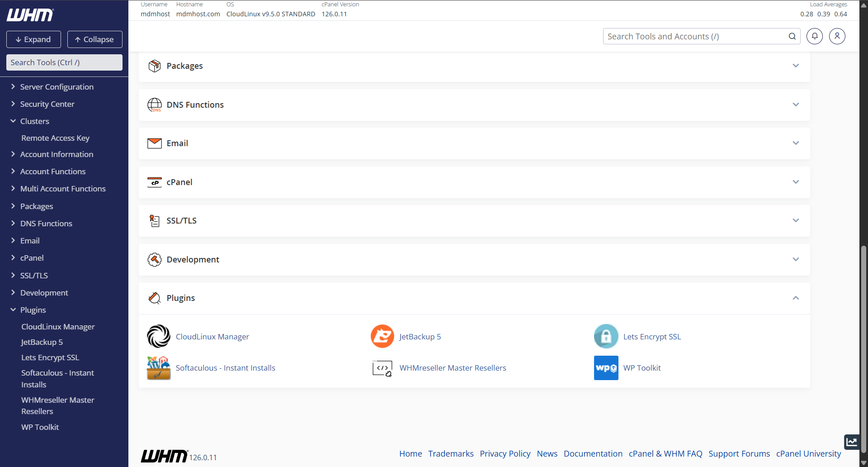This screenshot has height=467, width=868.
Task: Open WHMreseller Master Resellers in sidebar
Action: pyautogui.click(x=57, y=406)
